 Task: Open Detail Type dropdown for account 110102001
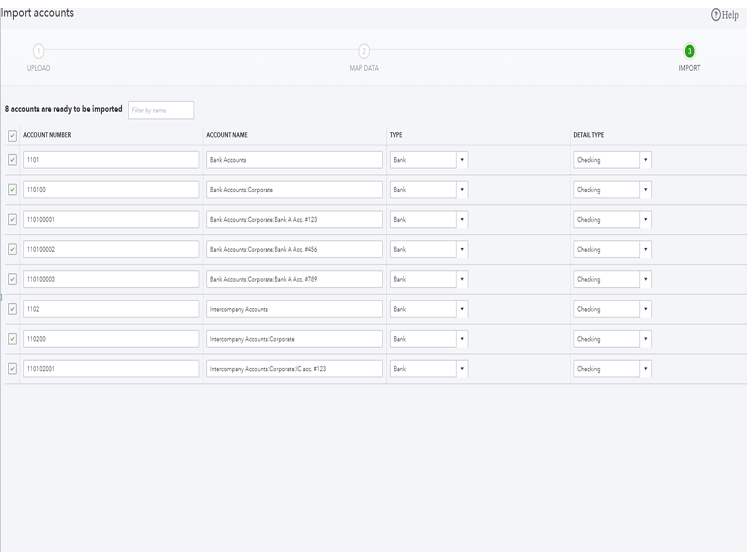tap(645, 369)
